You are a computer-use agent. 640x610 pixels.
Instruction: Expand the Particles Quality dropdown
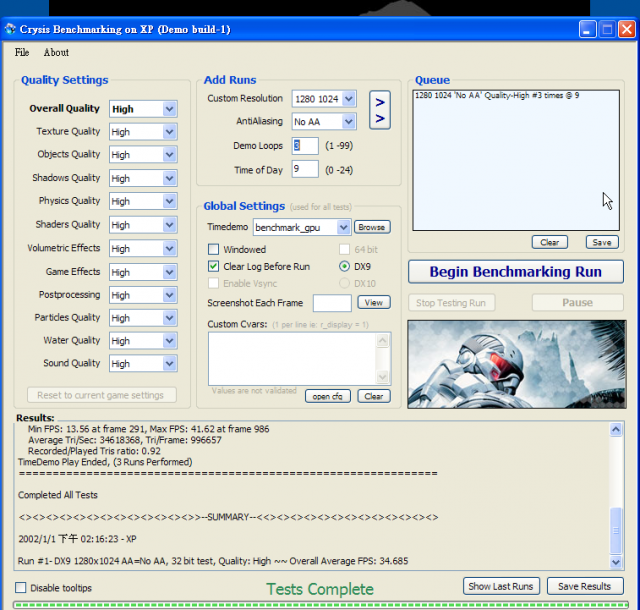169,318
